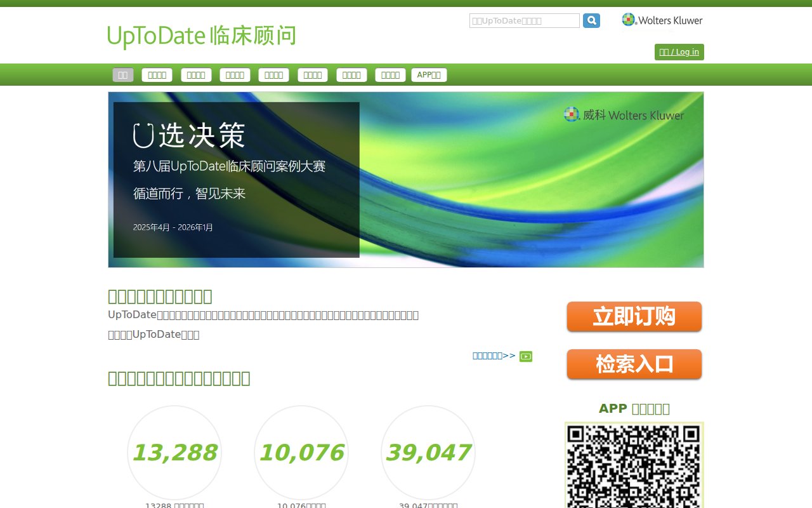Image resolution: width=812 pixels, height=508 pixels.
Task: Follow the blue link ending with >>
Action: pos(494,356)
